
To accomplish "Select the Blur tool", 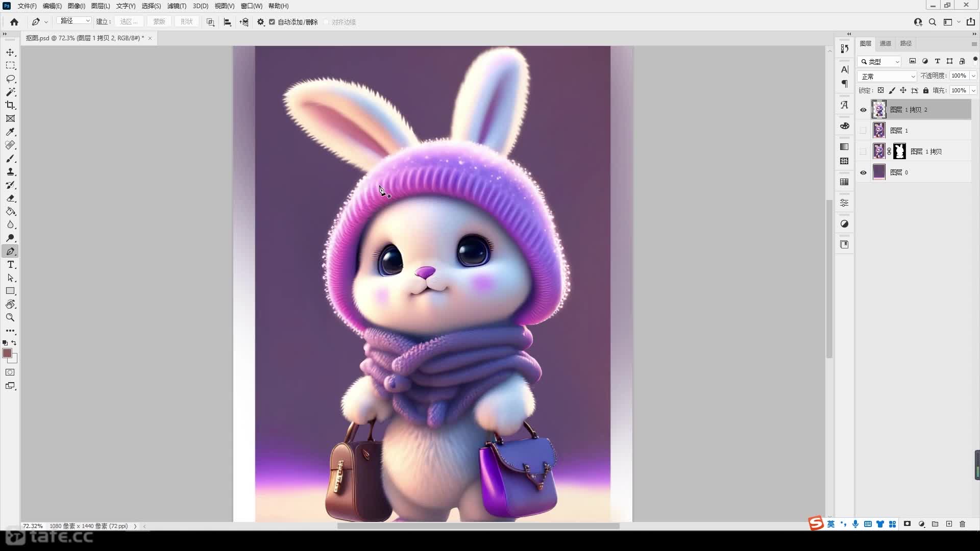I will point(10,225).
